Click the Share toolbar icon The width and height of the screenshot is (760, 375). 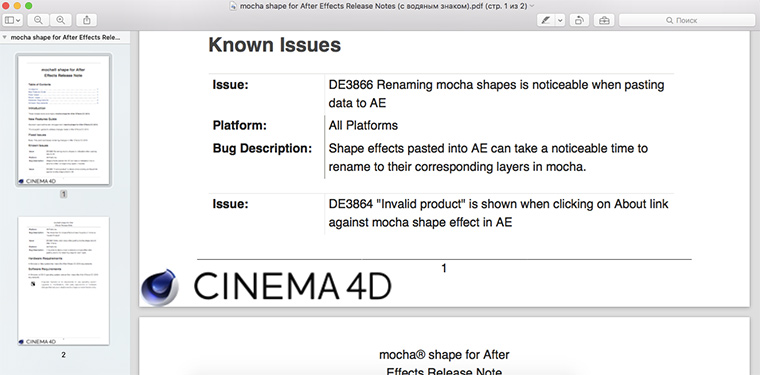click(x=86, y=20)
